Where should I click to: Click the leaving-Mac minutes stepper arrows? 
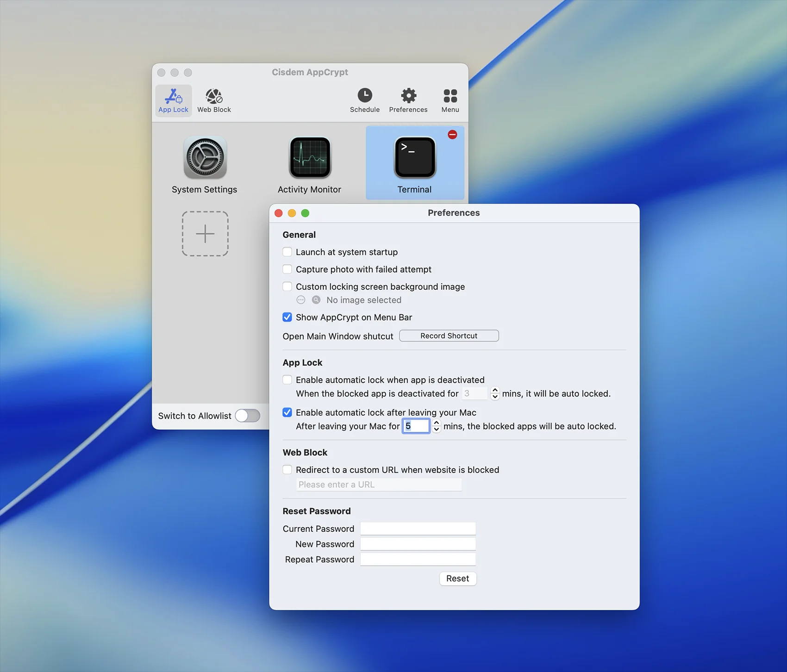click(436, 426)
